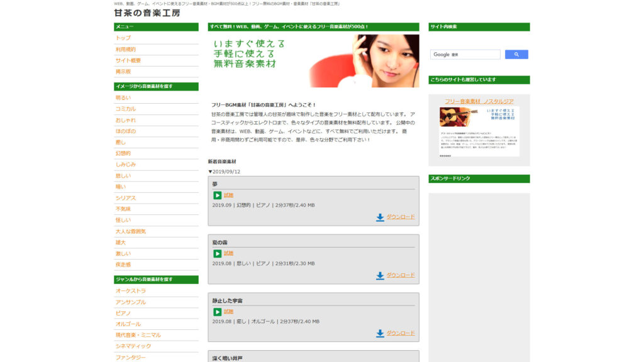This screenshot has width=644, height=362.
Task: Open ダウンロード link for 夢
Action: pyautogui.click(x=401, y=217)
